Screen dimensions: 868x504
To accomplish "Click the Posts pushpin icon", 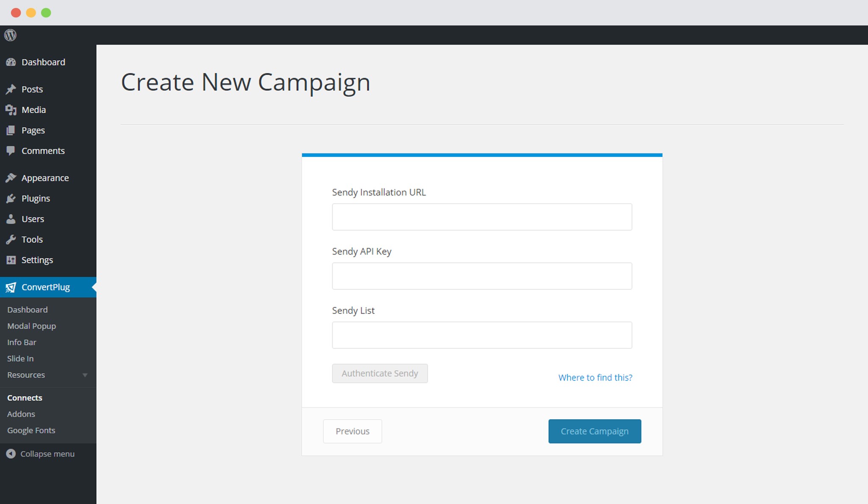I will pos(11,89).
